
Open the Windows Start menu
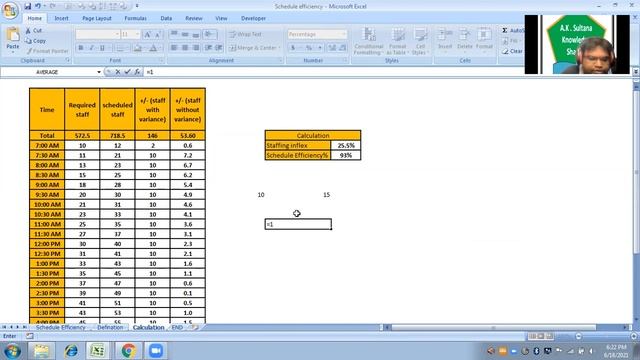[x=12, y=351]
